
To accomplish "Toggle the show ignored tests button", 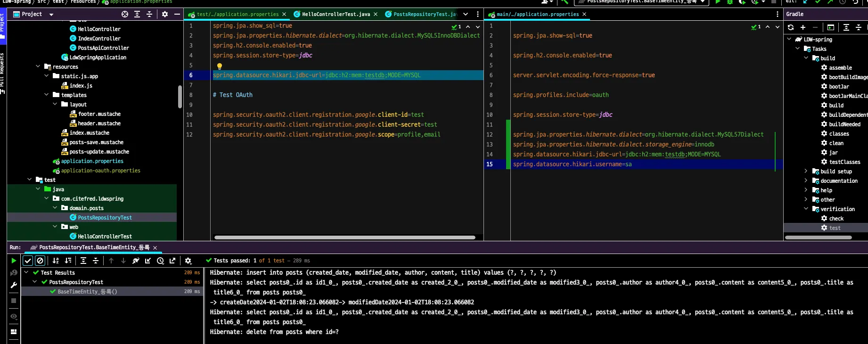I will [40, 261].
